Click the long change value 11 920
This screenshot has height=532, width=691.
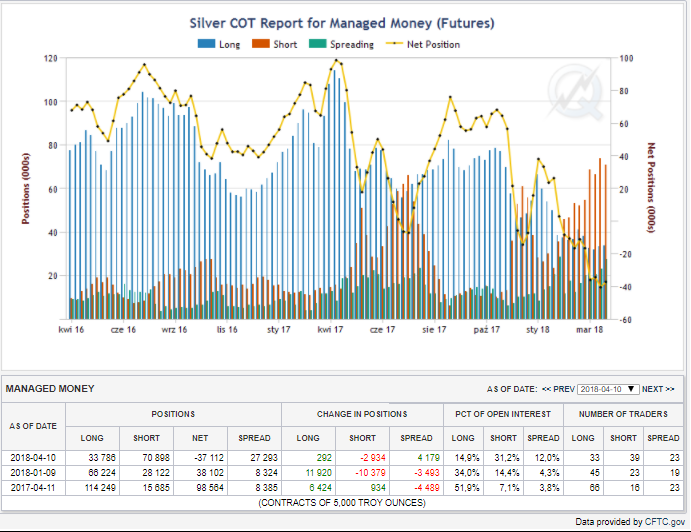[x=319, y=472]
